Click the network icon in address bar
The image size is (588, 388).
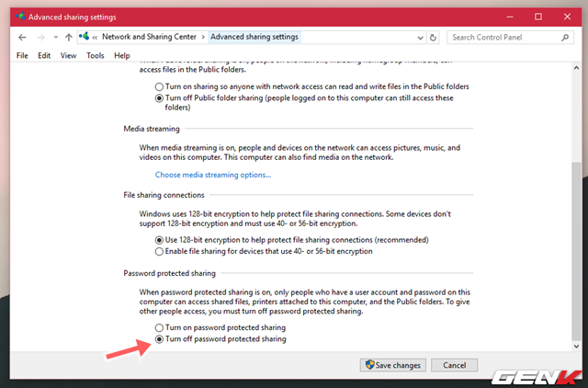point(85,37)
